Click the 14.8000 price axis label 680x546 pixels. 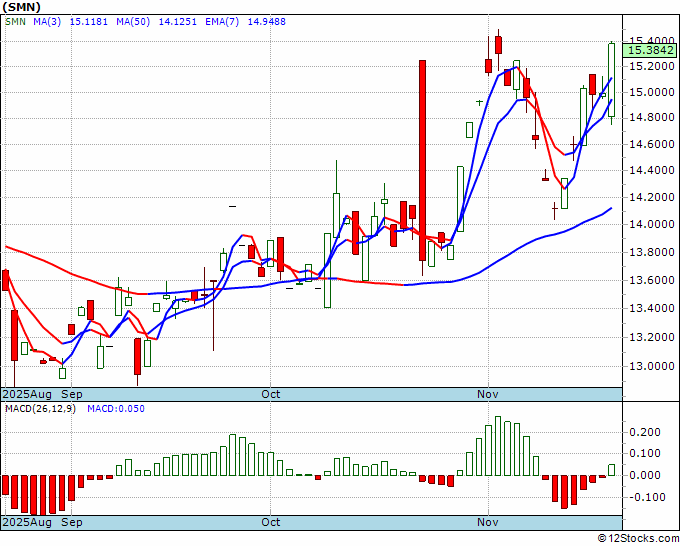click(651, 118)
